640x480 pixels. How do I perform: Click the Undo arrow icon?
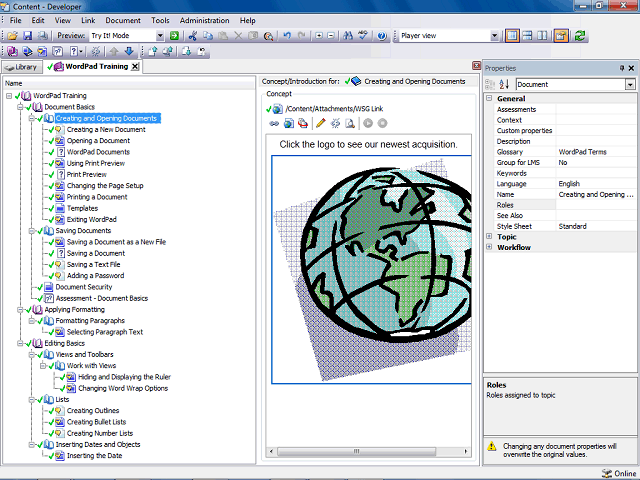click(287, 36)
